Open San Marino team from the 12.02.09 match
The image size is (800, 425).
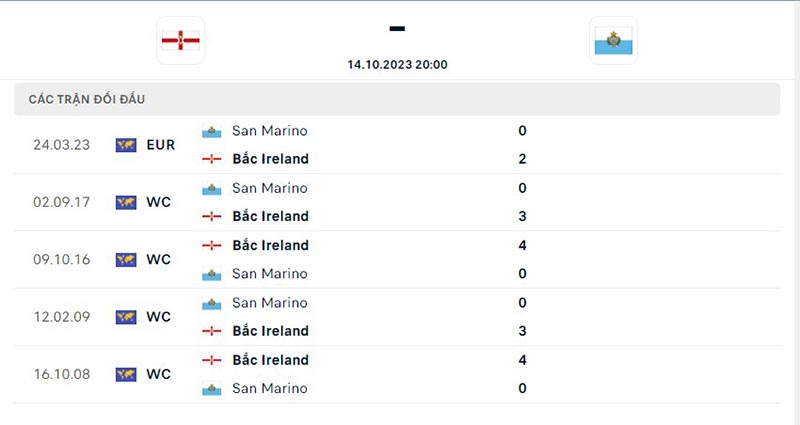point(269,303)
